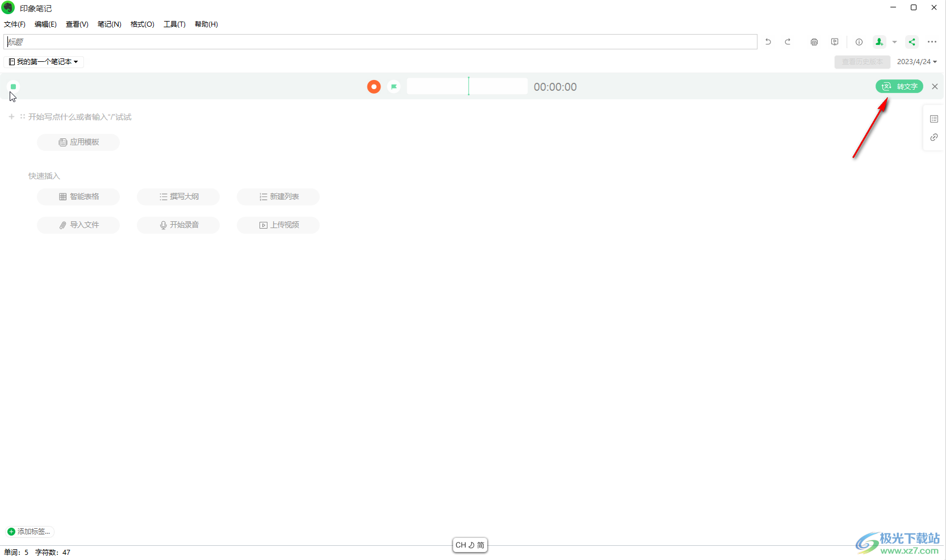Click the print note icon

(x=814, y=42)
